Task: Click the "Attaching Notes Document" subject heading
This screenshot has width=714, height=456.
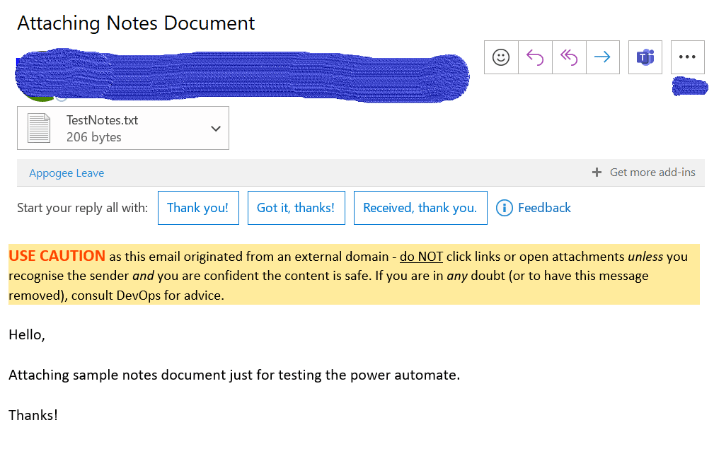Action: (x=136, y=22)
